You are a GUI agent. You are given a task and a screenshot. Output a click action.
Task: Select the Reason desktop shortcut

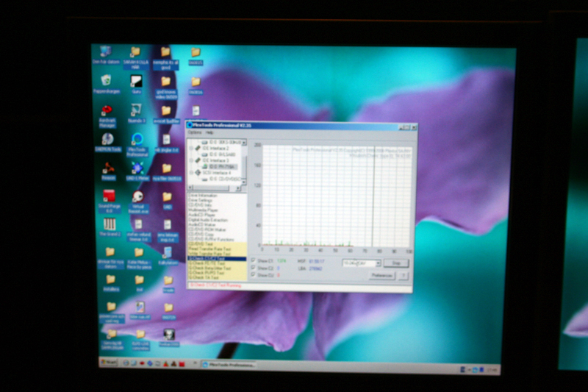108,171
